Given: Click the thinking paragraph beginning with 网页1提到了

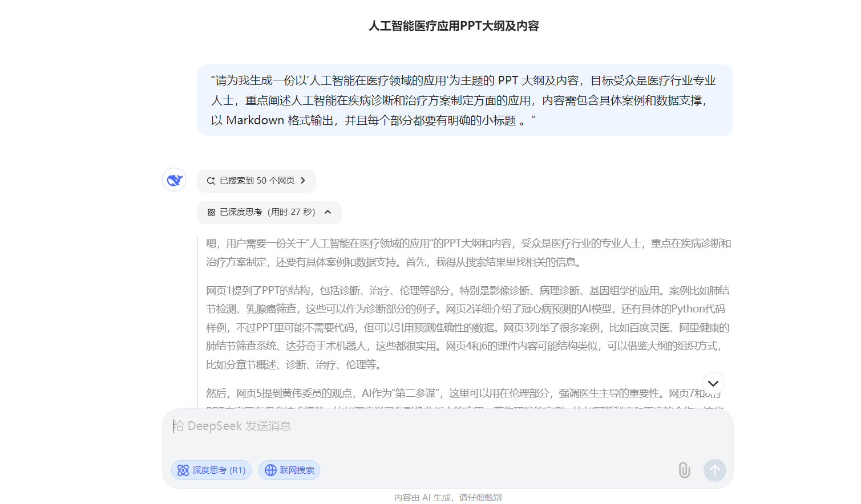Looking at the screenshot, I should point(468,327).
